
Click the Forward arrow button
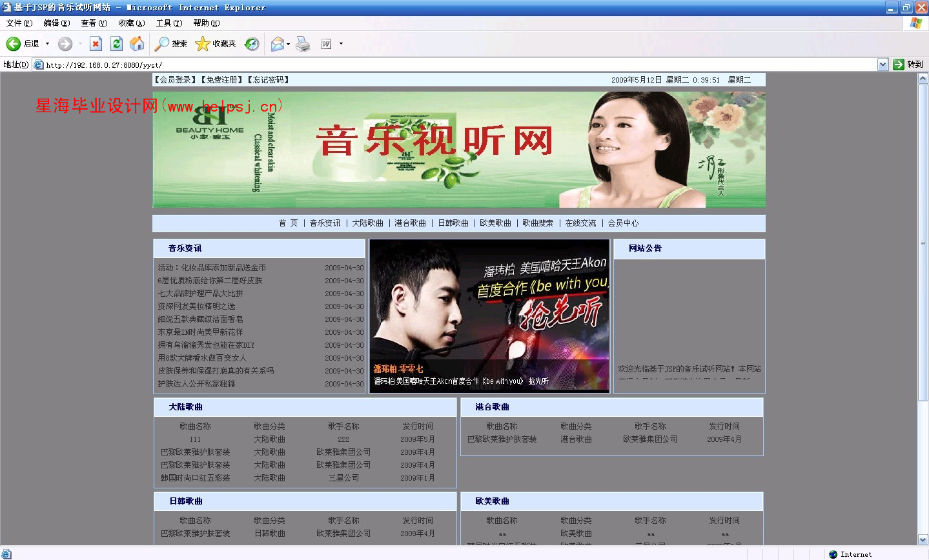[x=65, y=44]
